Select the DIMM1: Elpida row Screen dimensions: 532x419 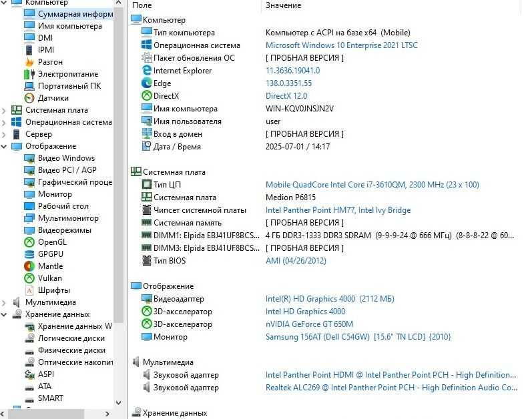point(326,236)
